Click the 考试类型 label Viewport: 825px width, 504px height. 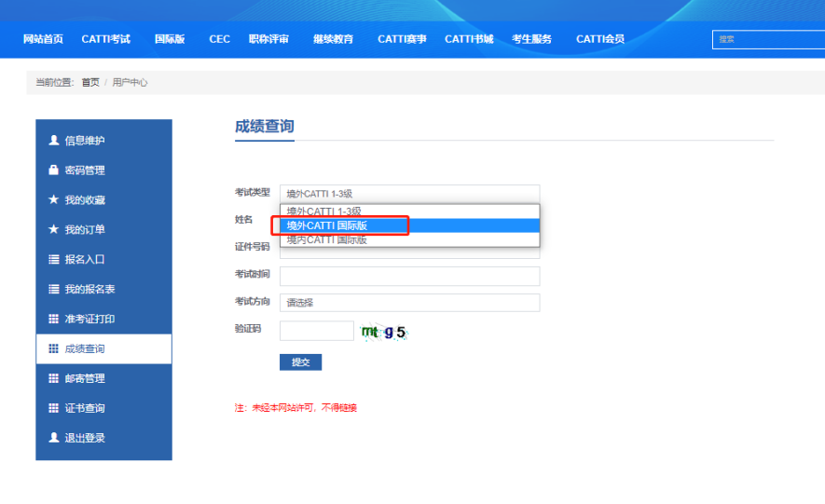[x=252, y=192]
